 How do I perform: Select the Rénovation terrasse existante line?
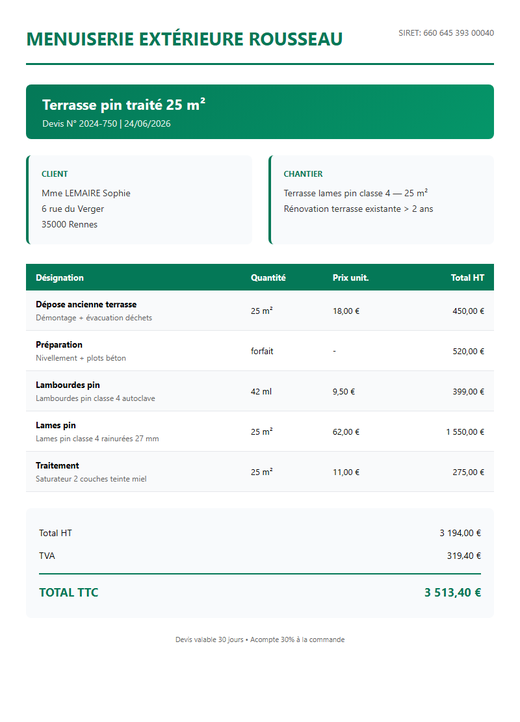358,209
